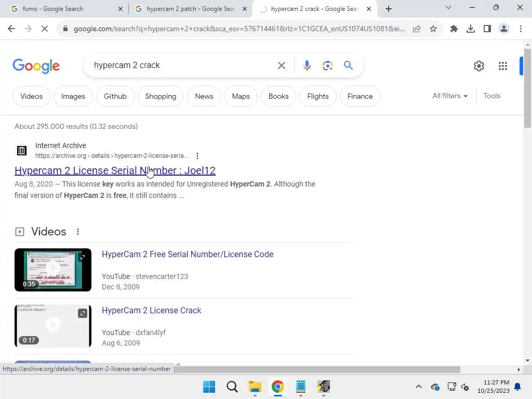Filter results by Finance

point(360,96)
